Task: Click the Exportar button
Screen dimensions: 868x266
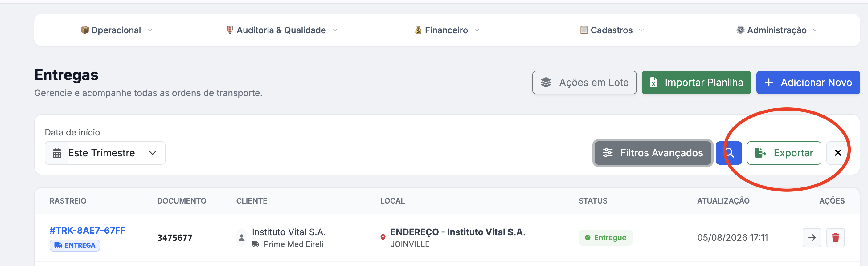Action: (x=784, y=153)
